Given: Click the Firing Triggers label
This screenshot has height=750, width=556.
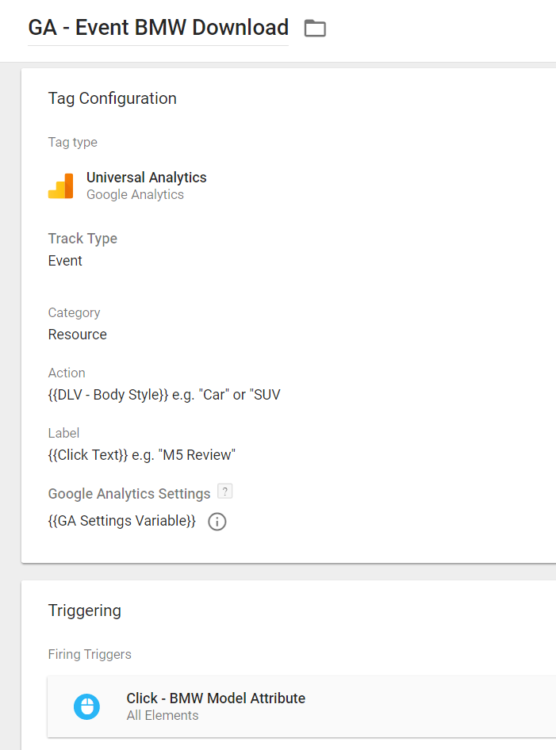Looking at the screenshot, I should pyautogui.click(x=89, y=654).
